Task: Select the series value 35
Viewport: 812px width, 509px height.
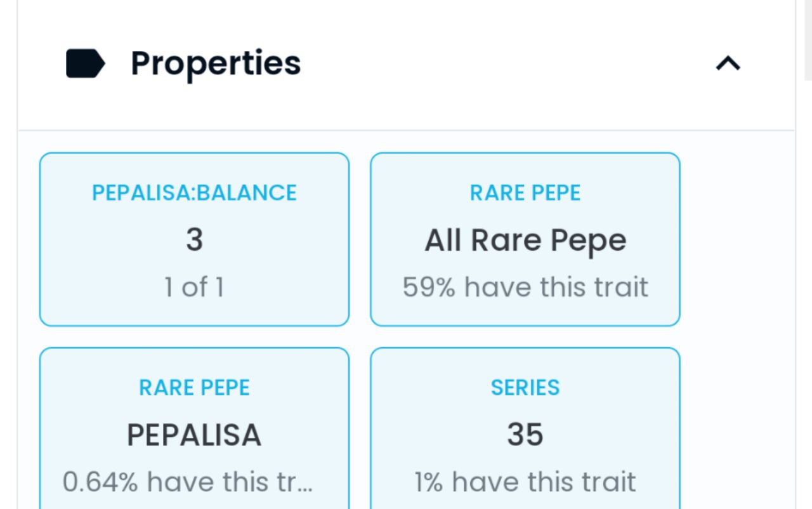Action: click(525, 435)
